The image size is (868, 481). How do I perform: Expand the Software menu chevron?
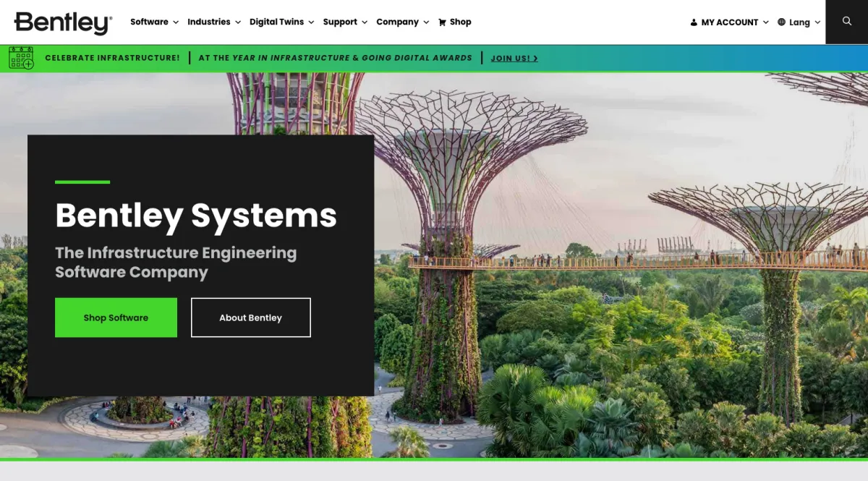(175, 22)
